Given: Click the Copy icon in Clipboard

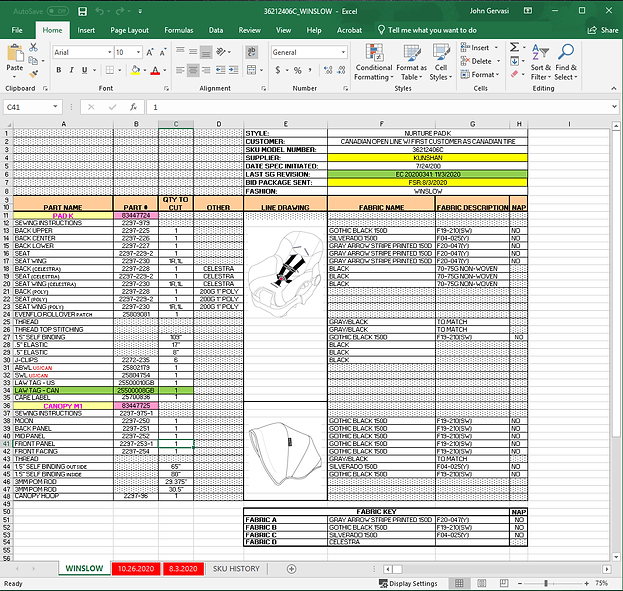Looking at the screenshot, I should tap(33, 61).
